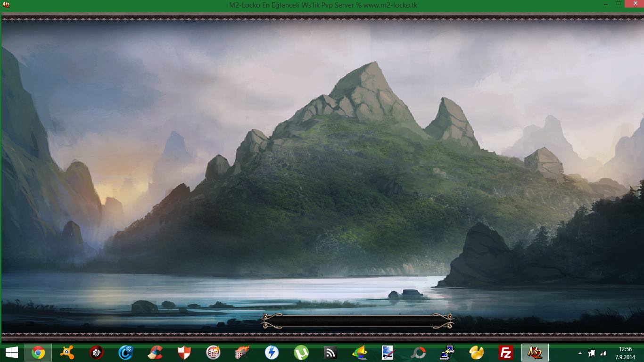Open the red-and-white shield taskbar icon
The width and height of the screenshot is (644, 362).
184,353
